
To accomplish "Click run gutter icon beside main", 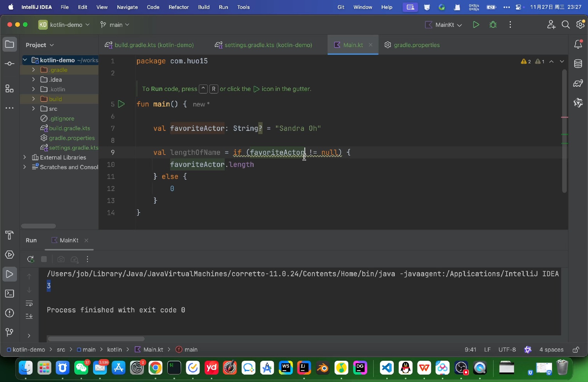I will 121,104.
